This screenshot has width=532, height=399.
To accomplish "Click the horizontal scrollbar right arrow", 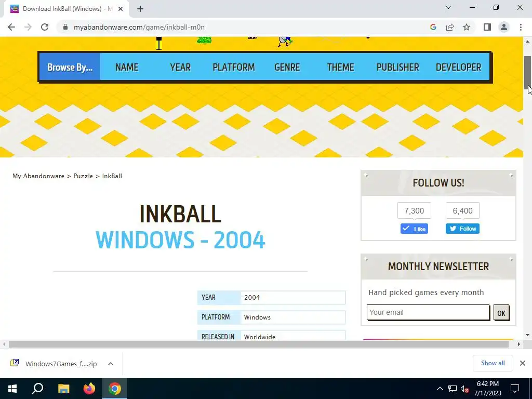I will pyautogui.click(x=519, y=344).
